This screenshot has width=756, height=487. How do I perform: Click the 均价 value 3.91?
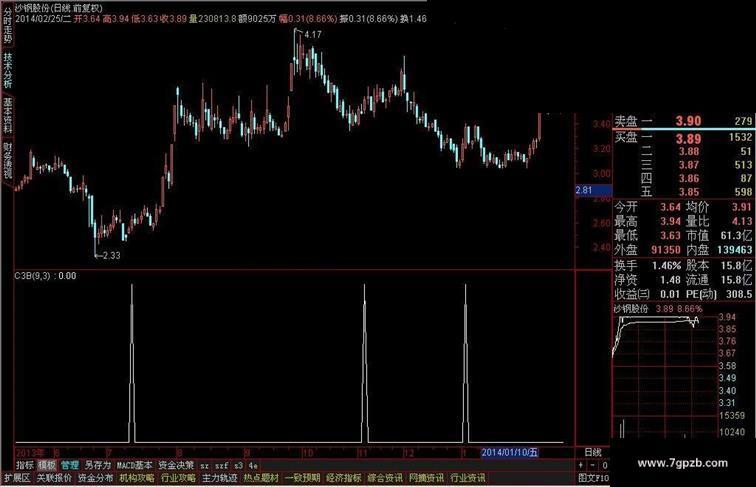(742, 207)
